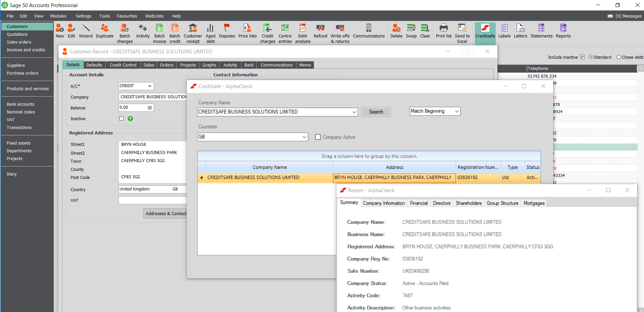This screenshot has width=644, height=312.
Task: Click the VAT number input field
Action: tap(153, 201)
